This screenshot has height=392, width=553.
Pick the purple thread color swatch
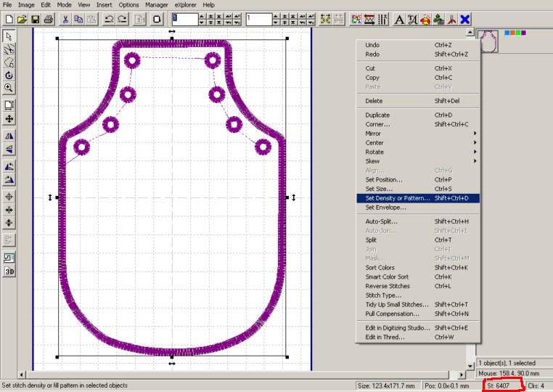tap(523, 33)
